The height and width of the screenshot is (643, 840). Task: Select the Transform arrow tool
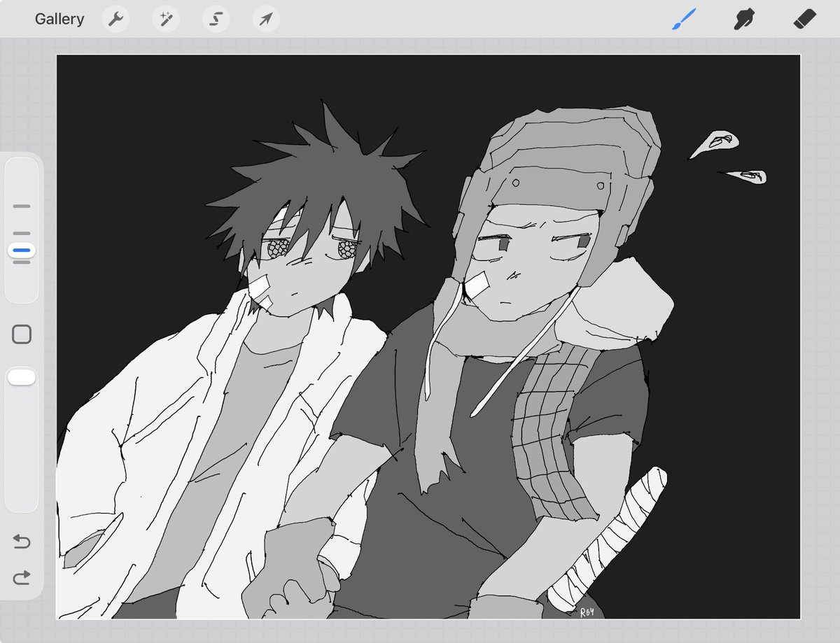point(266,19)
